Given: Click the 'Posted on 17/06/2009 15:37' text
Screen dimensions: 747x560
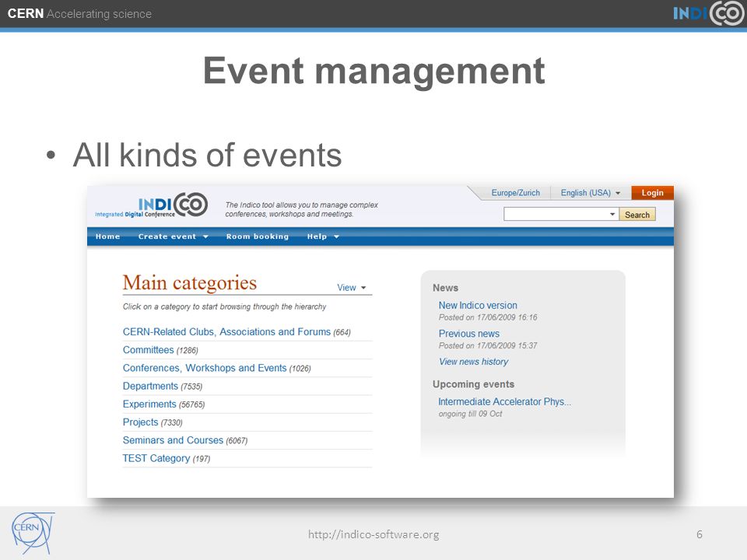Looking at the screenshot, I should point(488,345).
